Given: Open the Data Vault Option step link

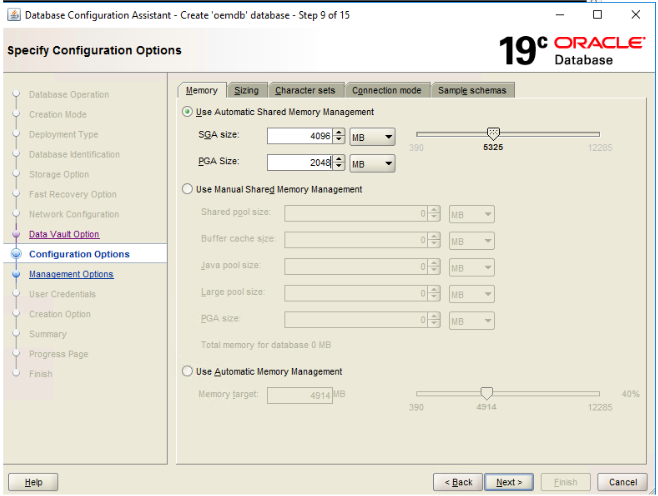Looking at the screenshot, I should pyautogui.click(x=64, y=234).
